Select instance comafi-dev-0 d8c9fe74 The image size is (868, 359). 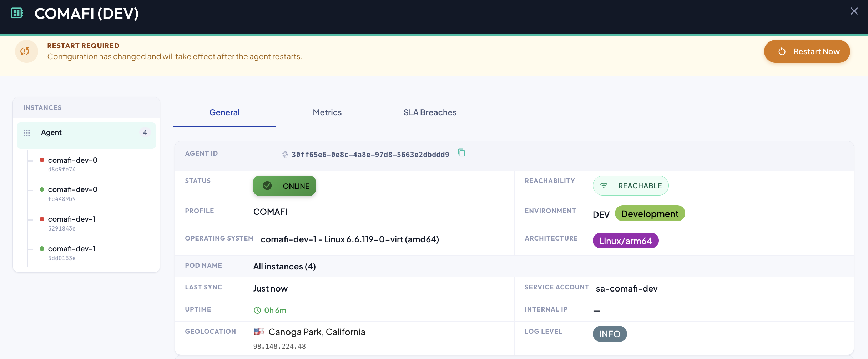coord(86,165)
